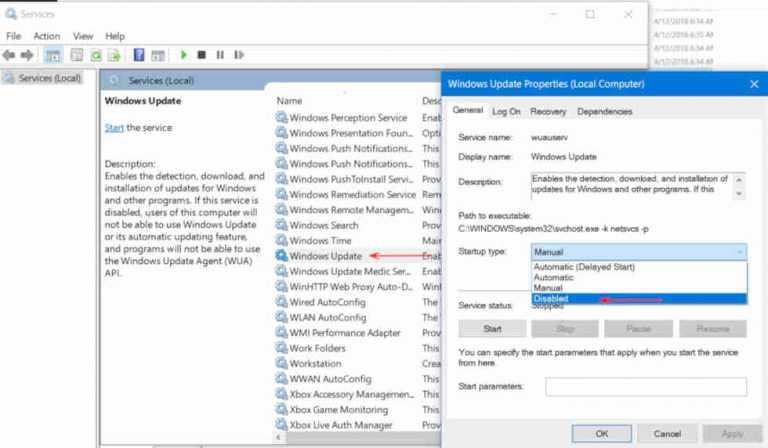Choose Disabled startup type option
The height and width of the screenshot is (448, 768).
coord(639,299)
